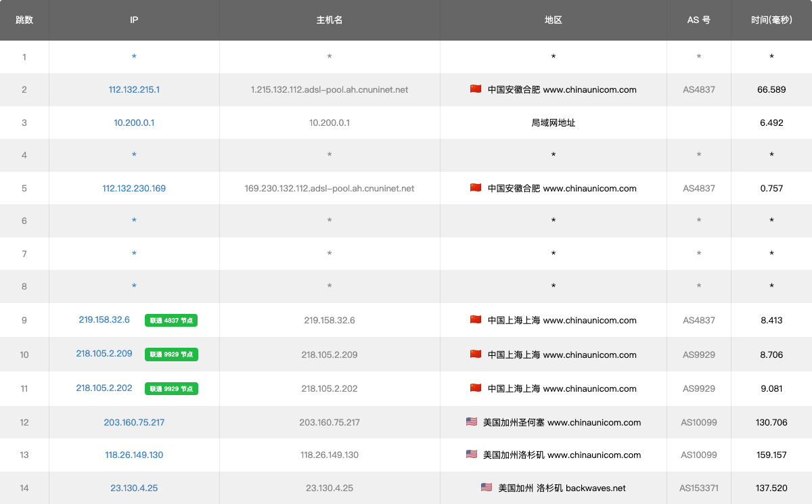Click region 美国加州洛杉矶 www.chinaunicom.com
The image size is (812, 504).
click(562, 455)
